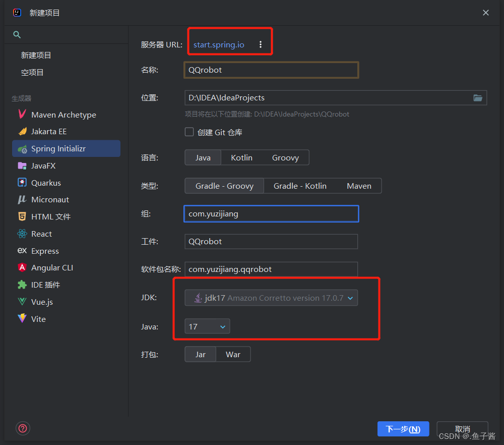Expand the JDK dropdown arrow
504x445 pixels.
[x=350, y=298]
